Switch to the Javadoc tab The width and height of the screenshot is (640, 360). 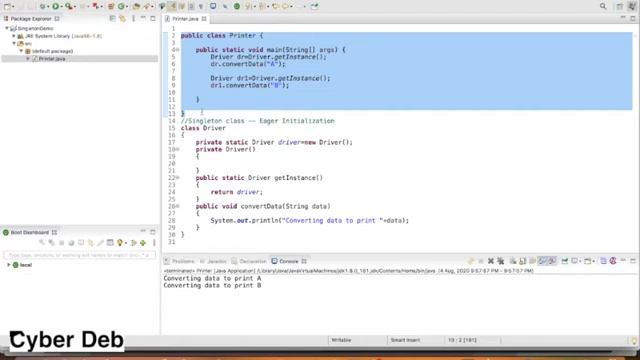click(x=213, y=261)
